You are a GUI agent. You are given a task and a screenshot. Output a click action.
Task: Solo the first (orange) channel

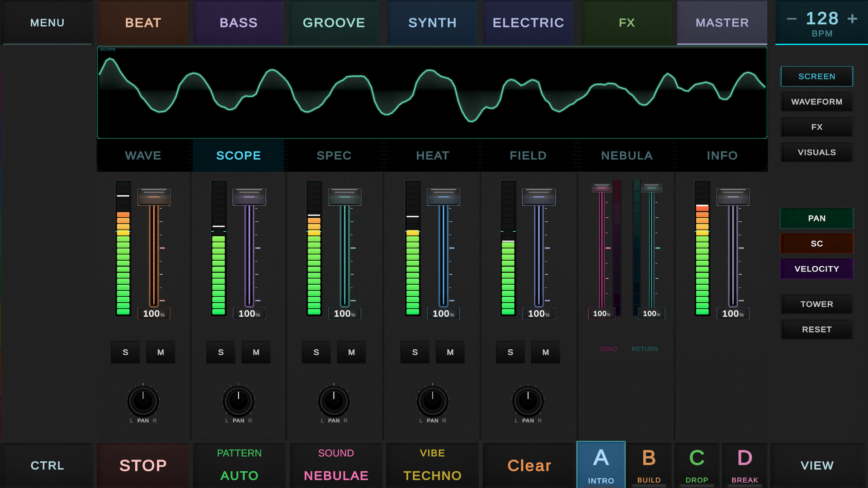coord(125,352)
